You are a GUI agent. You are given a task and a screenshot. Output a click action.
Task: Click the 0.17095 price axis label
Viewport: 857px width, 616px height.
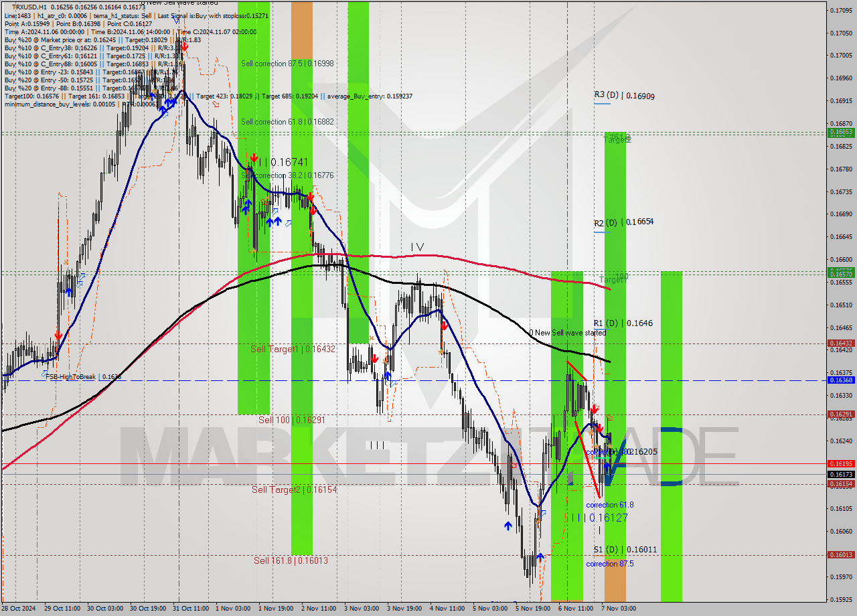click(x=841, y=10)
